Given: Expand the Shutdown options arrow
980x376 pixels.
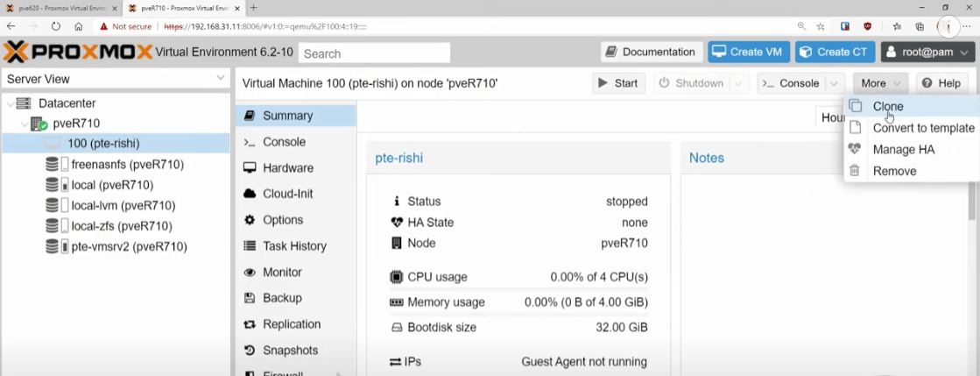Looking at the screenshot, I should 739,83.
